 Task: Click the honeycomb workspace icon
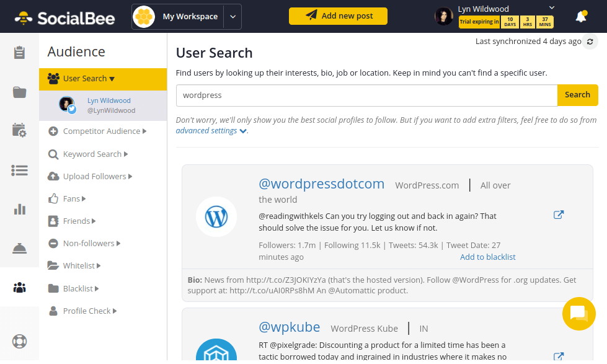(144, 17)
